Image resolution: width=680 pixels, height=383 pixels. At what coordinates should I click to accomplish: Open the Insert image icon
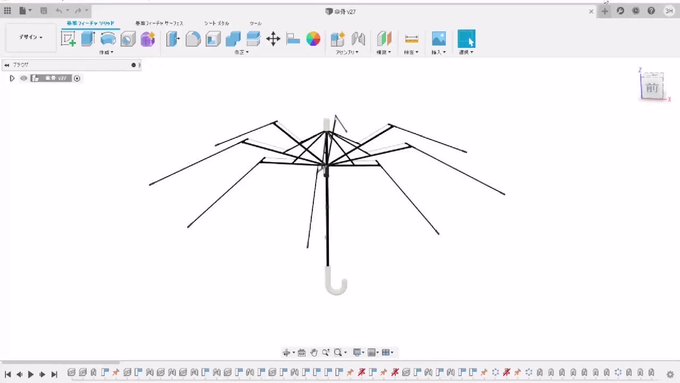point(439,39)
